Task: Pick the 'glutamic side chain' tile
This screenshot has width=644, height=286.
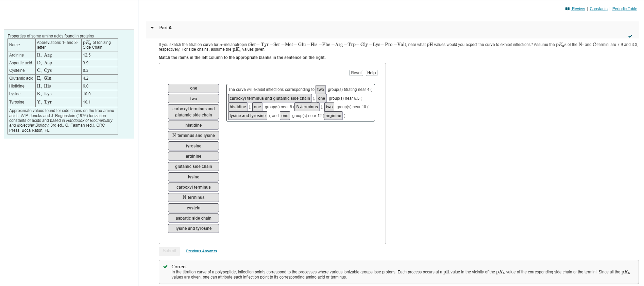Action: [193, 166]
